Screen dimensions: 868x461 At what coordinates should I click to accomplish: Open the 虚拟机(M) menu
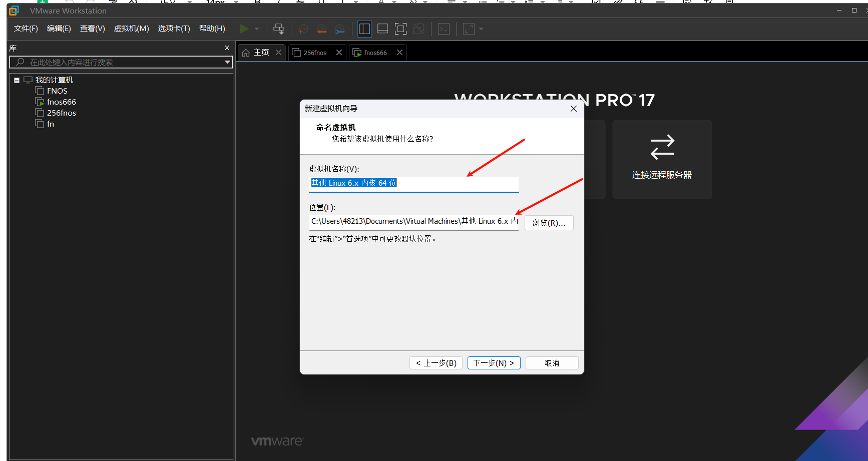[132, 29]
